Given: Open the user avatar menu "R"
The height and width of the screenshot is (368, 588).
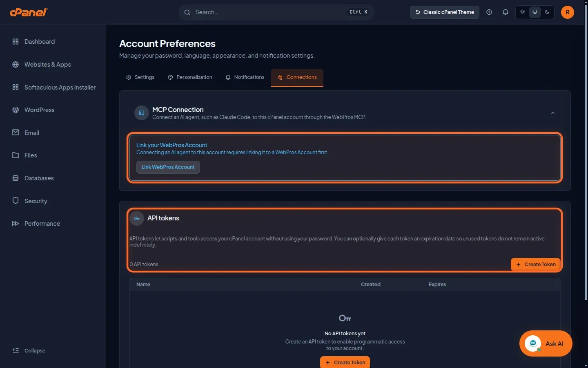Looking at the screenshot, I should tap(568, 12).
